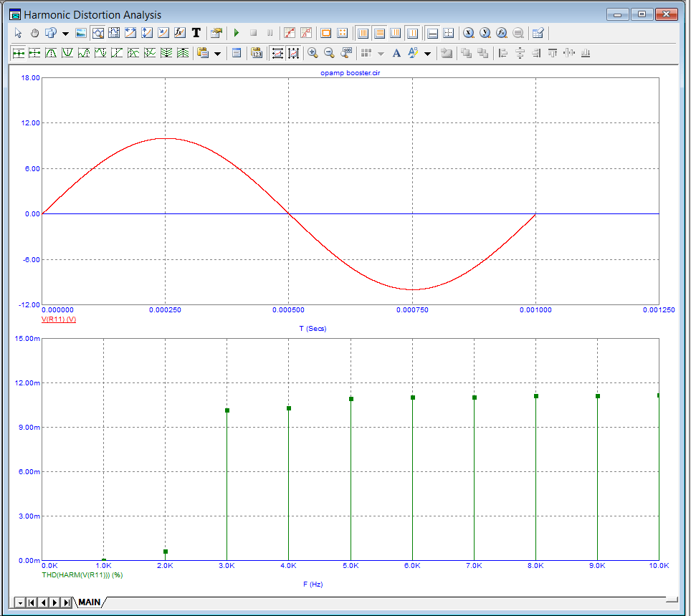Click the blue letter A font icon
The width and height of the screenshot is (691, 616).
pyautogui.click(x=396, y=53)
